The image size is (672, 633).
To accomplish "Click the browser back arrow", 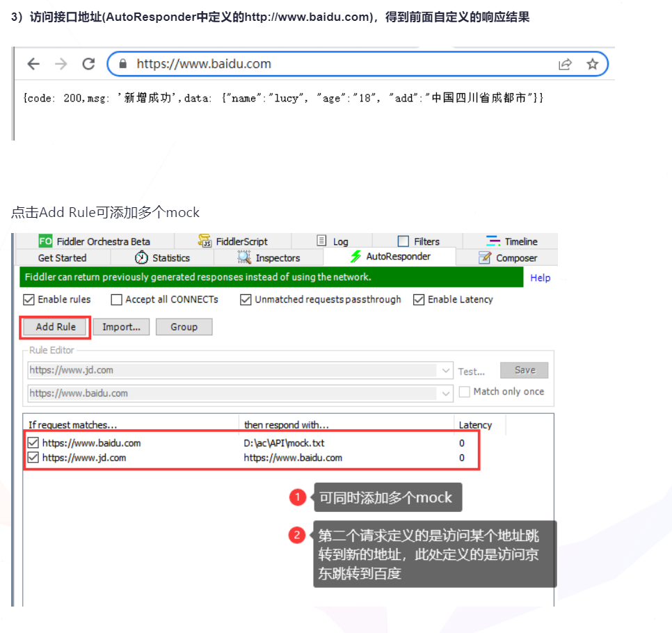I will click(x=33, y=64).
